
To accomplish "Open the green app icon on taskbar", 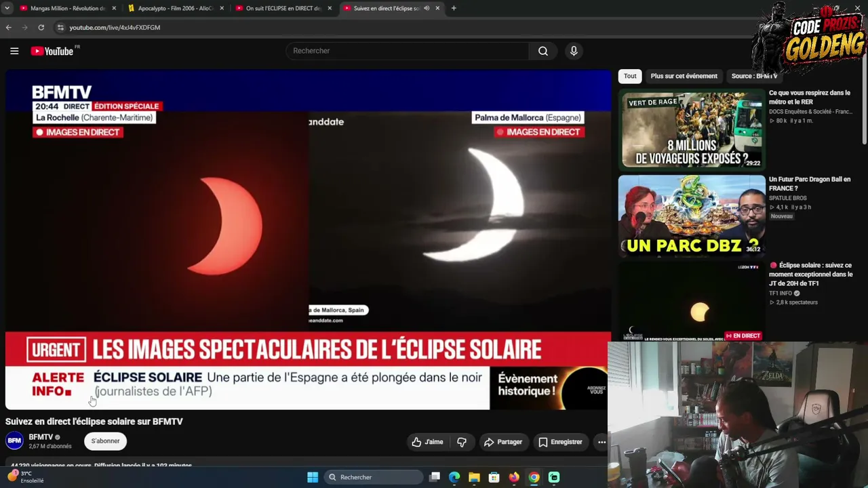I will coord(554,477).
